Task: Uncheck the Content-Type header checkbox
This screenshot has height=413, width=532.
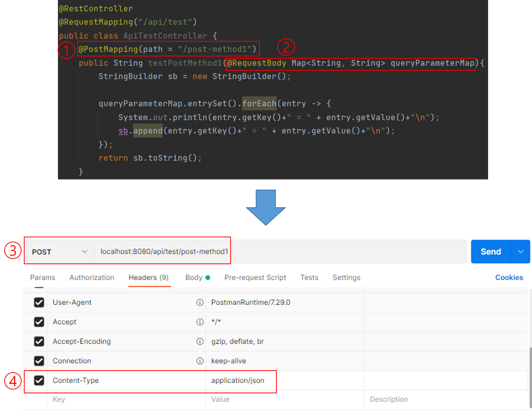Action: [39, 380]
